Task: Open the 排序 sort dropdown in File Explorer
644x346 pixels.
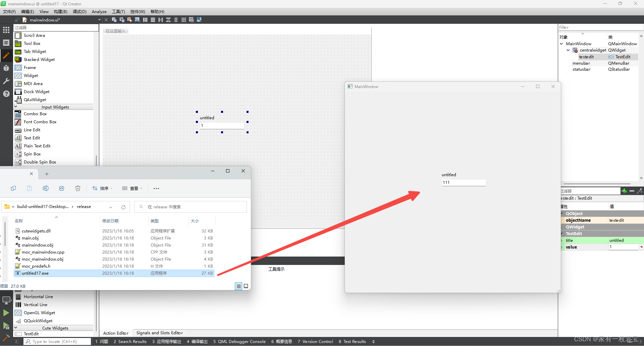Action: pyautogui.click(x=102, y=188)
